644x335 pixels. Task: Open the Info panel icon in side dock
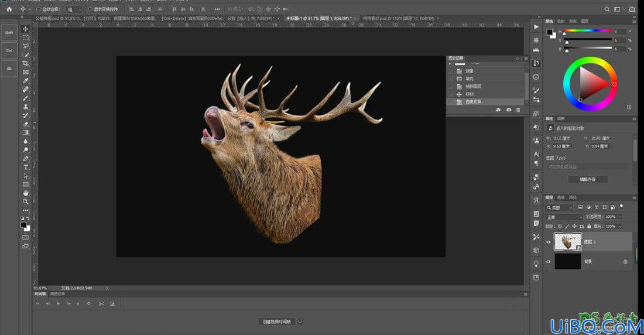[536, 77]
